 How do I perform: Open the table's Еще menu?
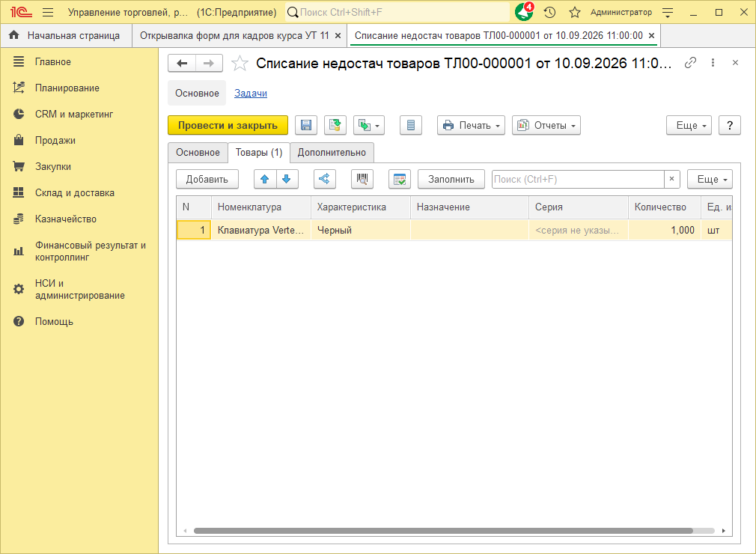(x=710, y=180)
